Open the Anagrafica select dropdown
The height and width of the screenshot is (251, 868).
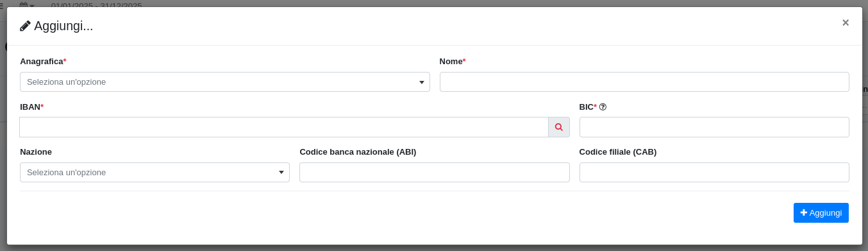(225, 82)
